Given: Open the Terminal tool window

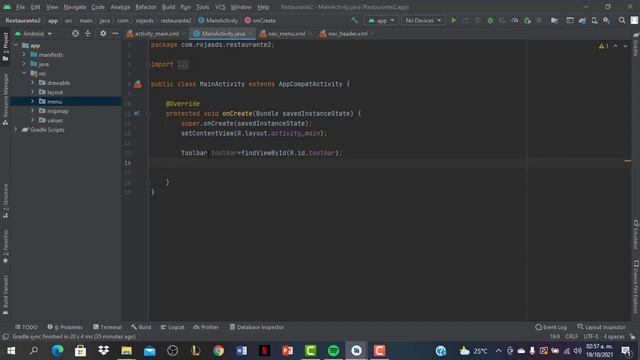Looking at the screenshot, I should [x=107, y=327].
